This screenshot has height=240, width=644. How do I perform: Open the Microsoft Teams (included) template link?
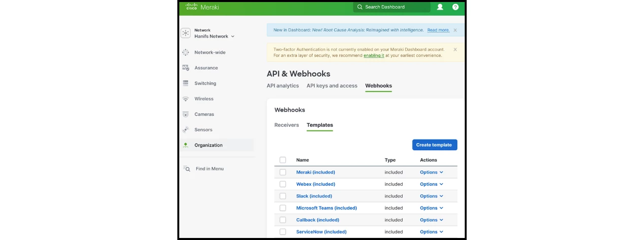click(327, 208)
